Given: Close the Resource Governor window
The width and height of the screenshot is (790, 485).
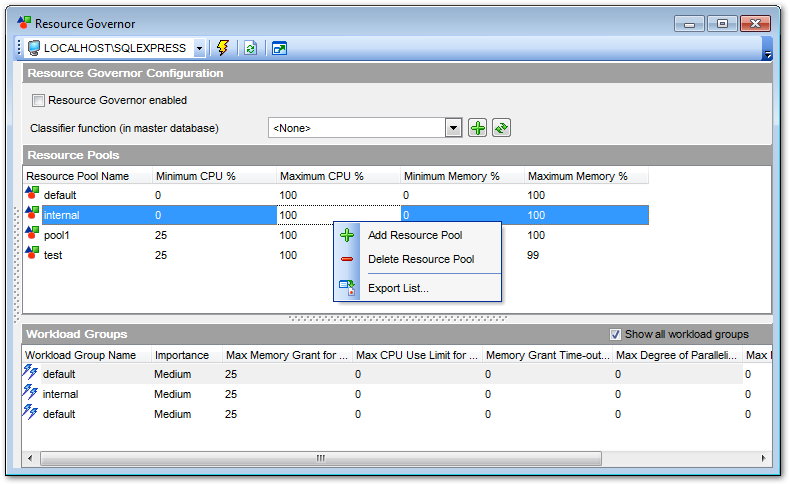Looking at the screenshot, I should pyautogui.click(x=755, y=24).
